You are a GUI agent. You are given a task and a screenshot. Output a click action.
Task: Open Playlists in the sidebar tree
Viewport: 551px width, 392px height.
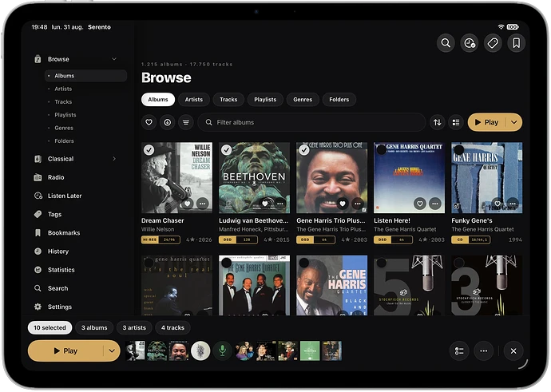(65, 115)
